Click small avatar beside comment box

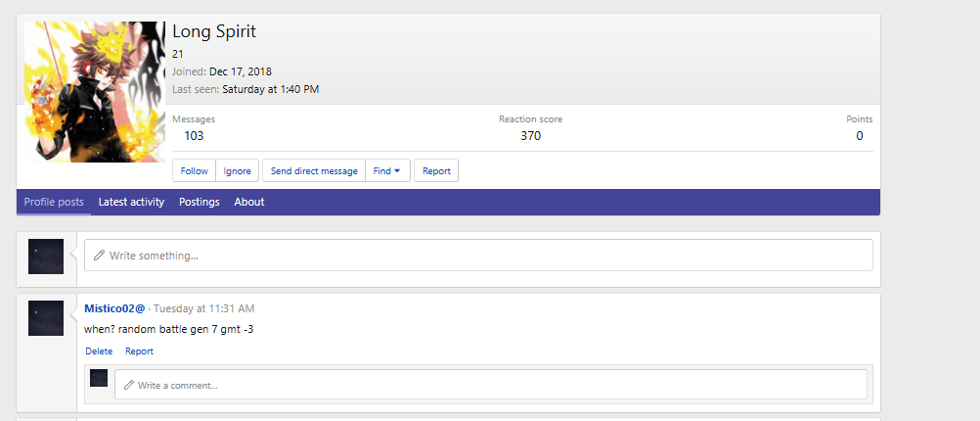[99, 378]
